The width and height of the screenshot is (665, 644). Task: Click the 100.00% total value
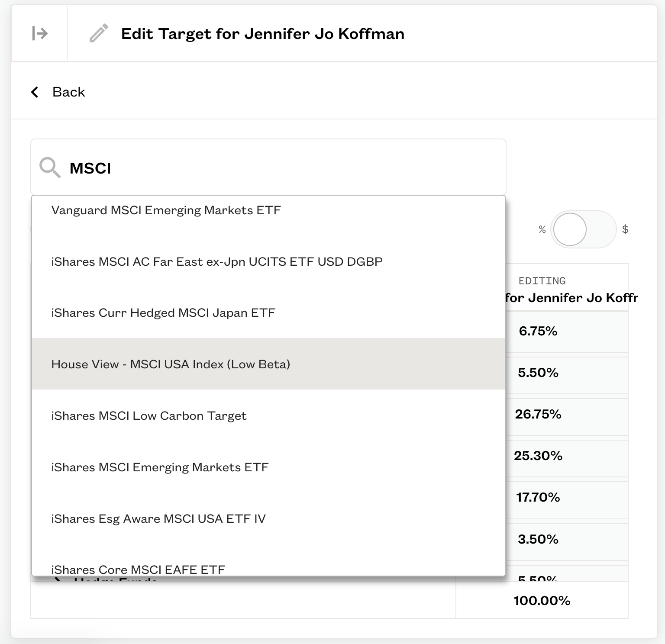point(542,600)
